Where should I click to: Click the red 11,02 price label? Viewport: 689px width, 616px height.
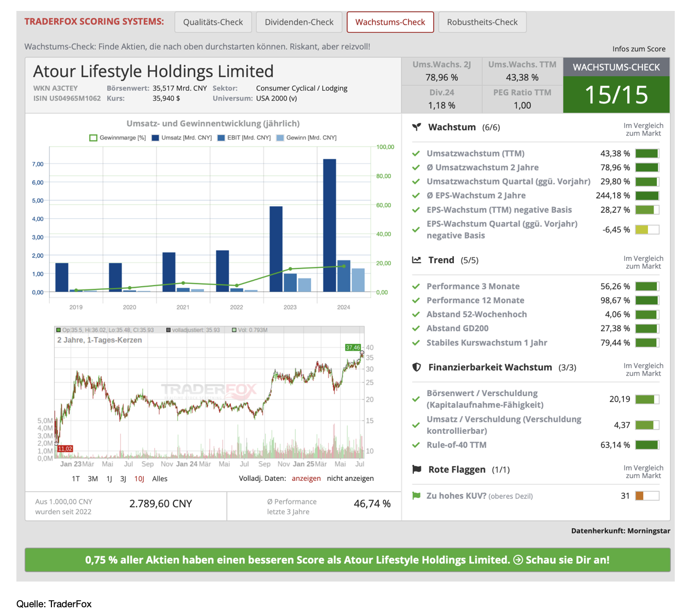pyautogui.click(x=65, y=449)
